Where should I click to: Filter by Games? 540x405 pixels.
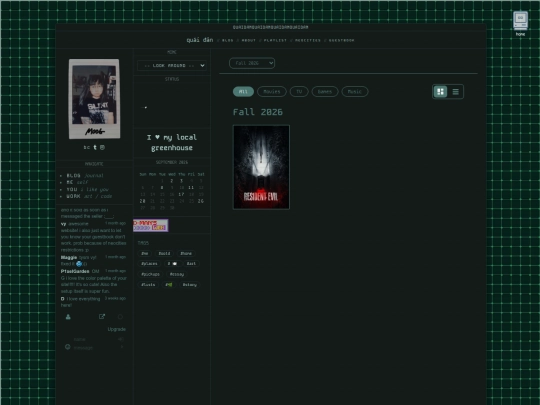click(325, 92)
